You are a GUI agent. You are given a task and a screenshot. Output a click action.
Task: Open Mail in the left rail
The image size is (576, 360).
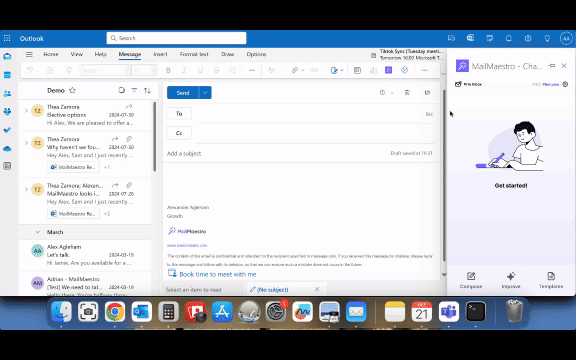point(7,56)
